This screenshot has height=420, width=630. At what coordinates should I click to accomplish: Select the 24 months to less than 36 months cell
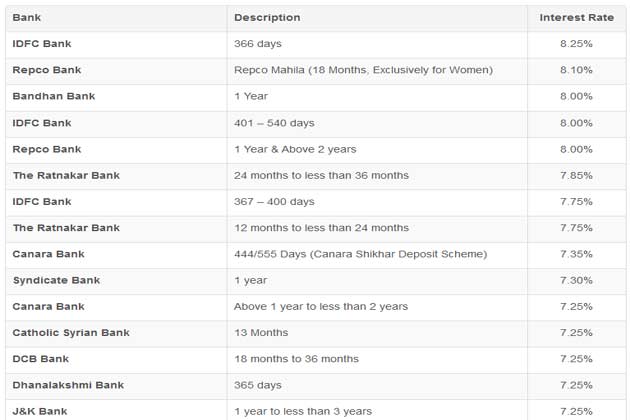321,176
